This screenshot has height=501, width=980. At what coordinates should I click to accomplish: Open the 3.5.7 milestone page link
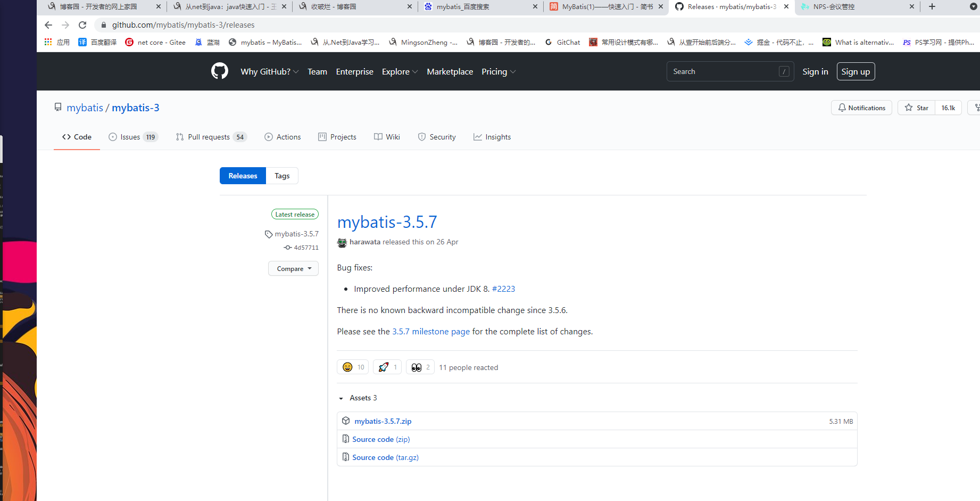tap(431, 331)
